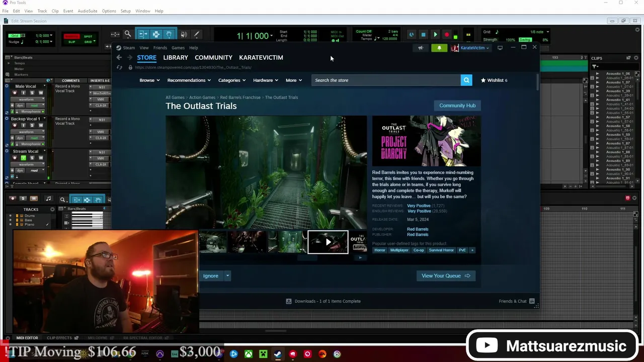This screenshot has width=644, height=362.
Task: Mute the Stream Vocal track
Action: coord(41,158)
